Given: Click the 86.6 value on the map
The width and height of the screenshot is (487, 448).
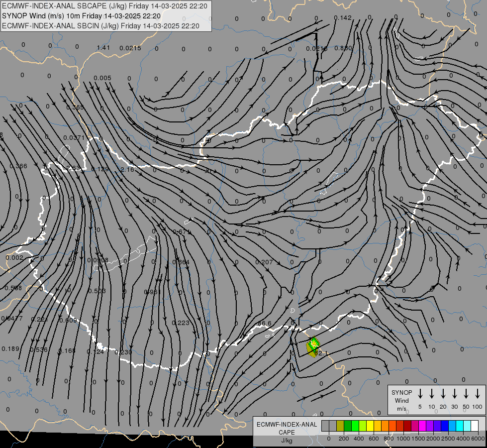Looking at the screenshot, I should 264,324.
